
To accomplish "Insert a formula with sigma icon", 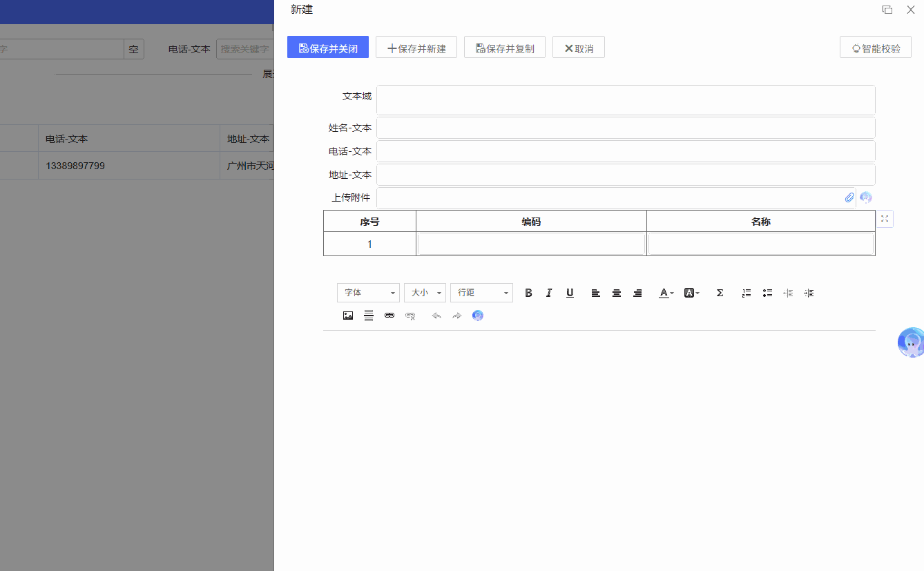I will click(720, 293).
